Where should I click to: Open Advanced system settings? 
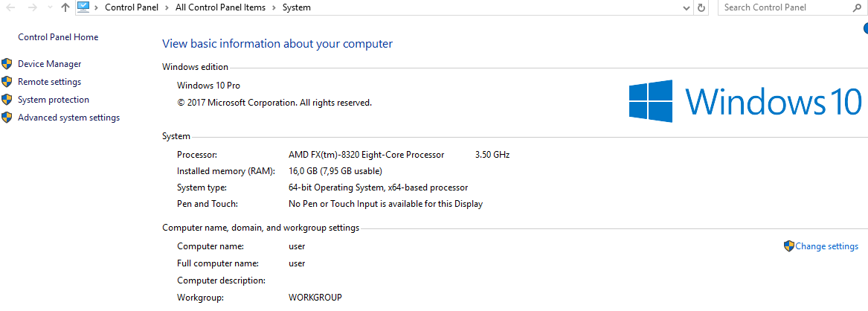click(68, 118)
